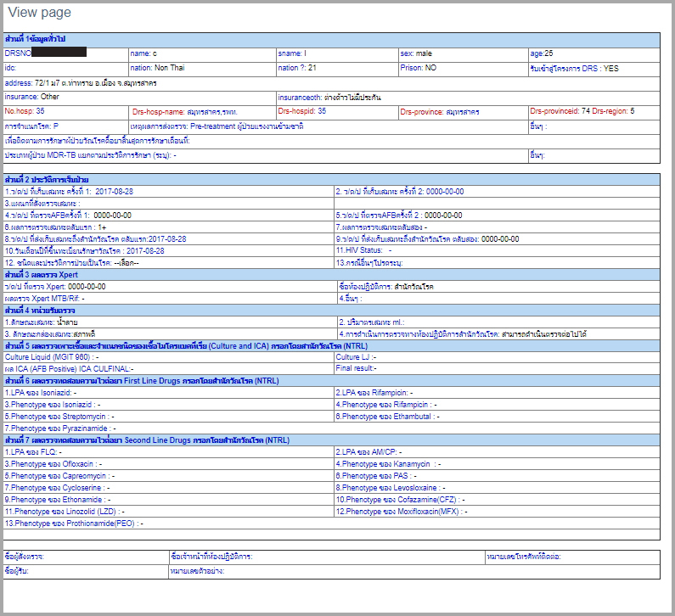The width and height of the screenshot is (675, 616).
Task: Click the Xpert MTB/Rif result cell
Action: coord(48,299)
